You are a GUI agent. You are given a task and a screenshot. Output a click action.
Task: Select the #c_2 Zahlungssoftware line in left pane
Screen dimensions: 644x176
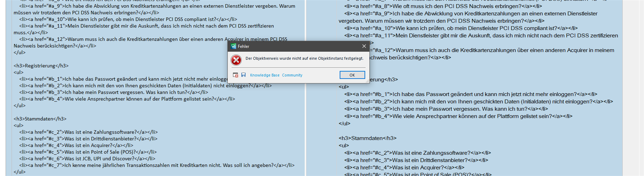click(88, 132)
